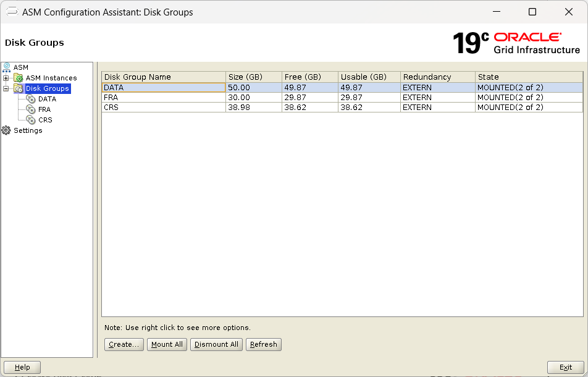588x377 pixels.
Task: Click the Create... button
Action: (124, 344)
